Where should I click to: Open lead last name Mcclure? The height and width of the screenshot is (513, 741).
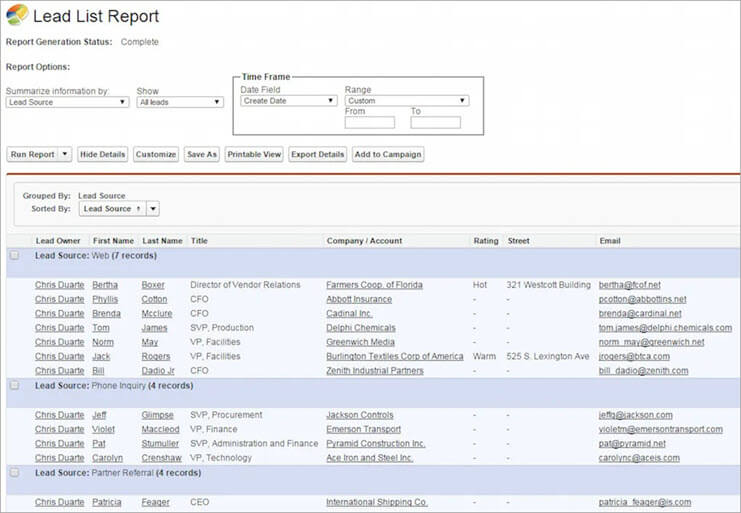point(157,313)
